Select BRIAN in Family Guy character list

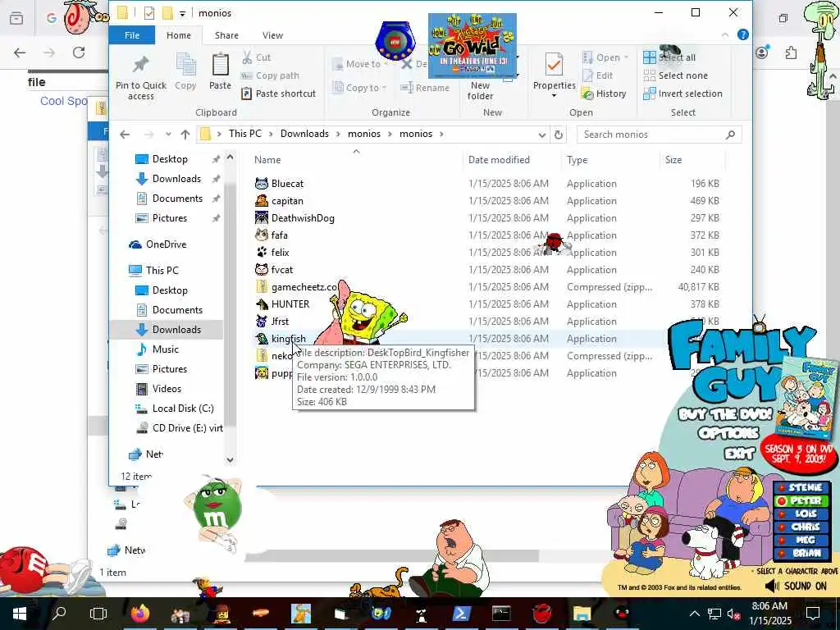801,553
